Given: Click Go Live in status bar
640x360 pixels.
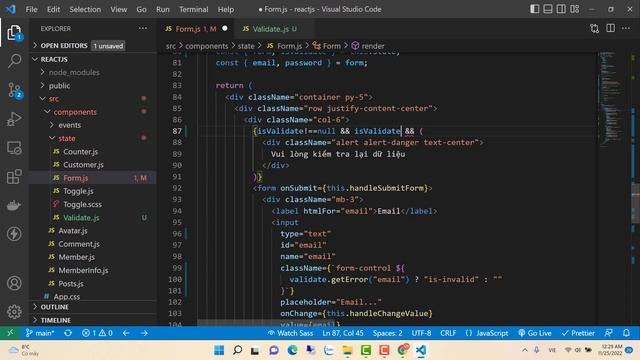Looking at the screenshot, I should click(x=535, y=333).
